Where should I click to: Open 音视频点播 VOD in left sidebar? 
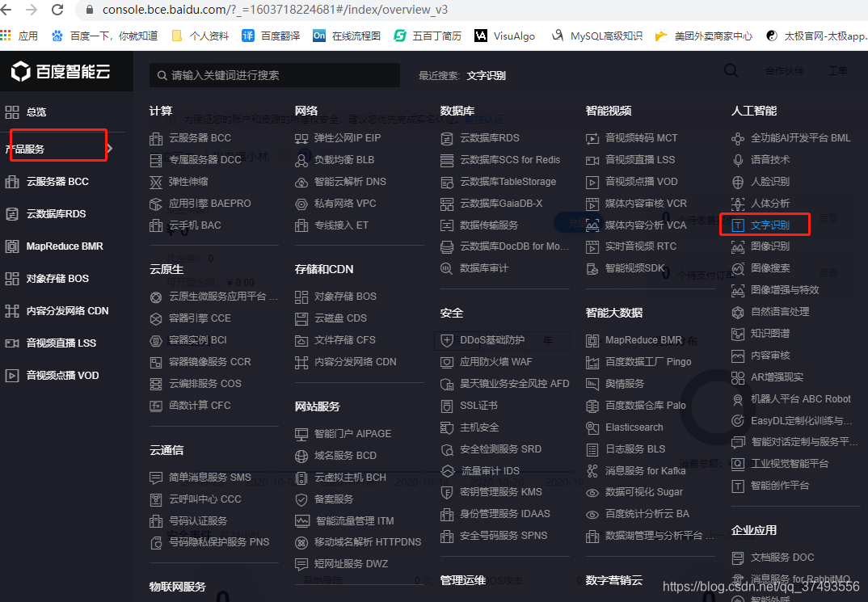[x=62, y=375]
